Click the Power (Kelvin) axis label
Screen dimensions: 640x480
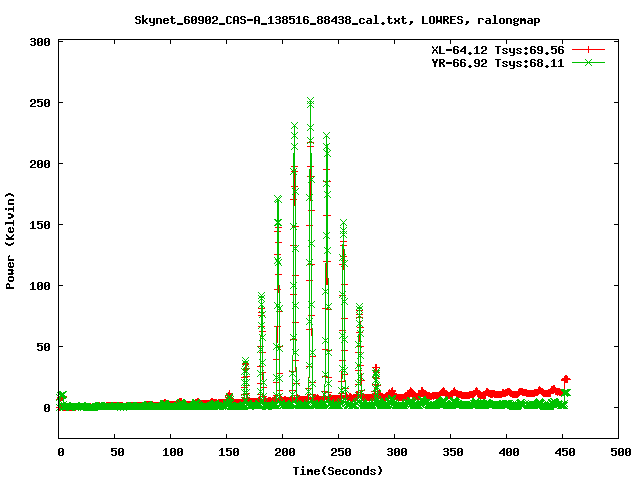pyautogui.click(x=10, y=241)
